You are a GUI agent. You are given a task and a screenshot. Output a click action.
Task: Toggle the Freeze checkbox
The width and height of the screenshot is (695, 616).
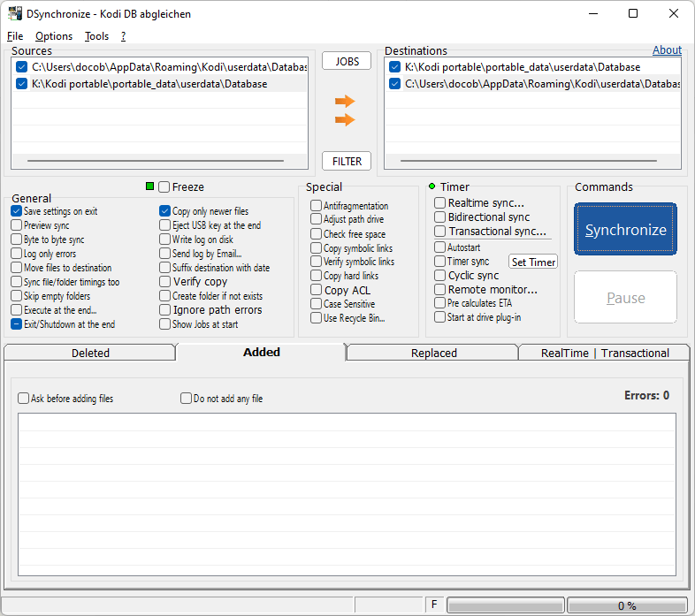(x=164, y=187)
